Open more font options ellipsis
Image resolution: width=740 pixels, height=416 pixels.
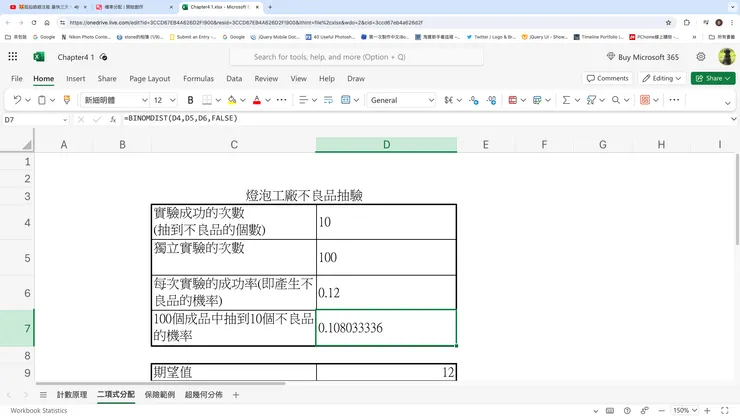pyautogui.click(x=282, y=100)
